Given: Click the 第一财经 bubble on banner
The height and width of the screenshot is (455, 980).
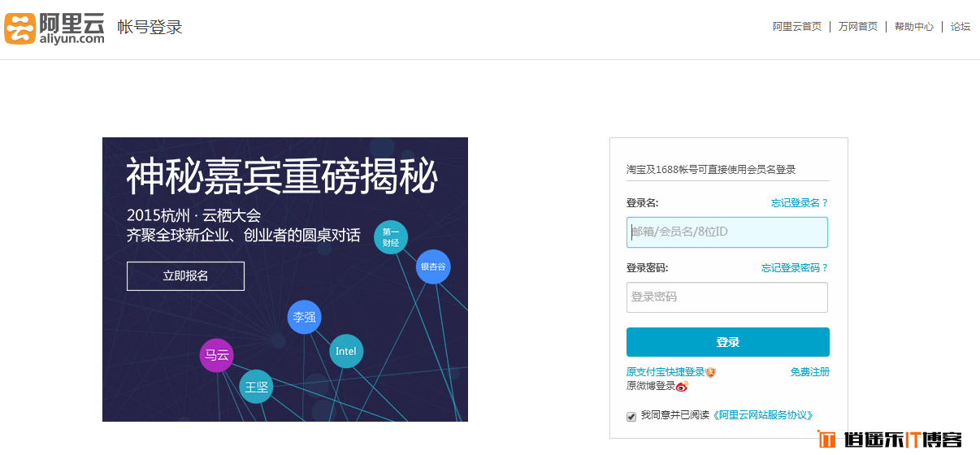Looking at the screenshot, I should 391,237.
